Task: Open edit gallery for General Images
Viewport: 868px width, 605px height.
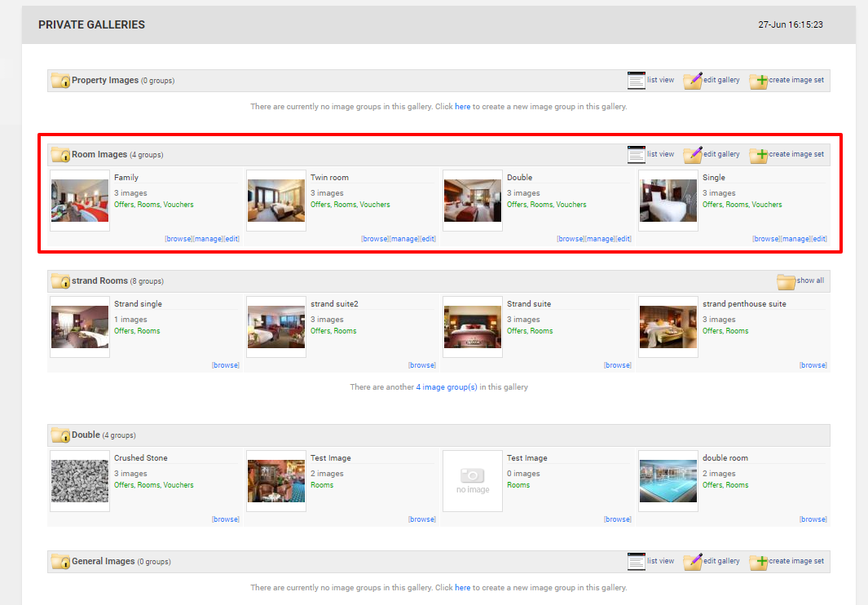Action: pyautogui.click(x=712, y=561)
